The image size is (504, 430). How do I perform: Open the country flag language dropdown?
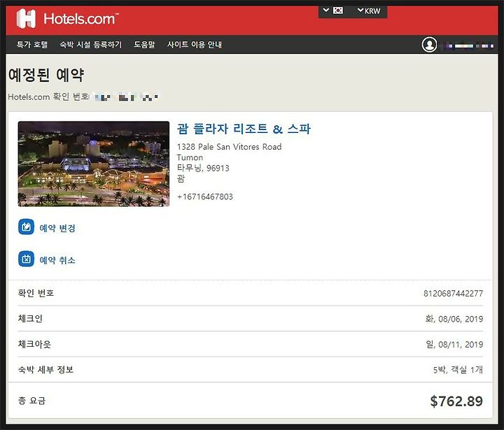point(333,10)
